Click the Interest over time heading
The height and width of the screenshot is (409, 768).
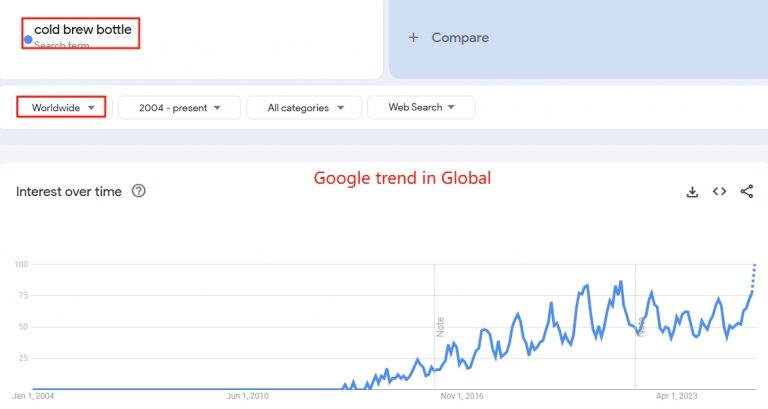pos(69,192)
